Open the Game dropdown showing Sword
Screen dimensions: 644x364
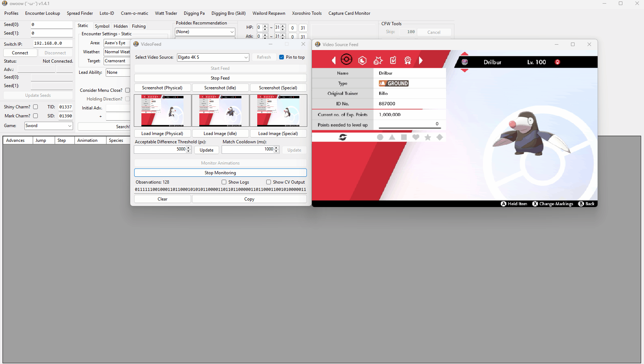(49, 126)
